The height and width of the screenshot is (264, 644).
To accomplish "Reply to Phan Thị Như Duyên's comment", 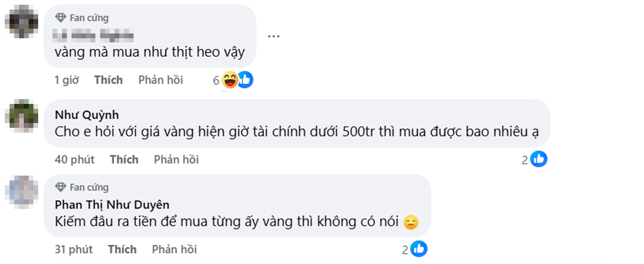I will point(174,249).
